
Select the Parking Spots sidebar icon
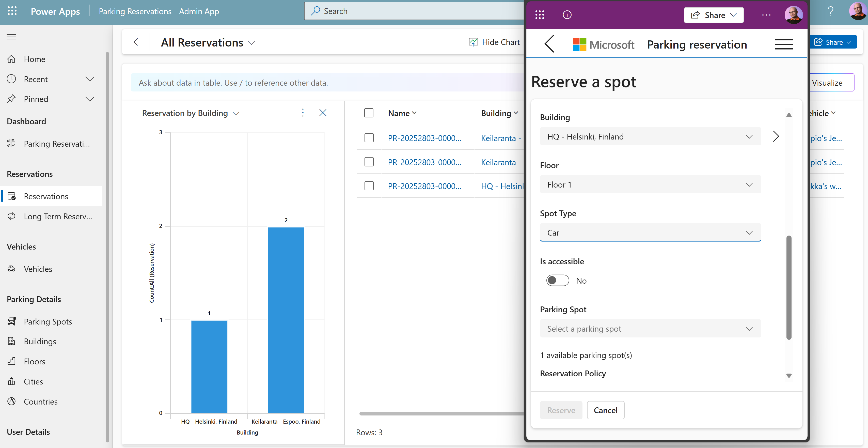11,321
